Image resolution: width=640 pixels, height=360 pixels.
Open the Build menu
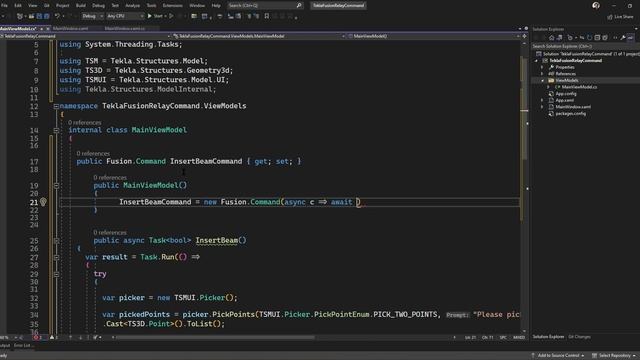(x=81, y=6)
